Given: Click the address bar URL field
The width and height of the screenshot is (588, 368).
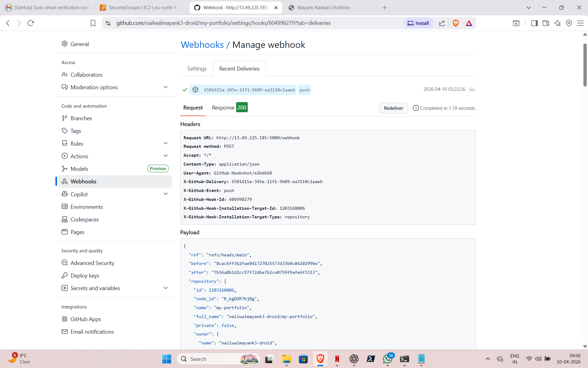Looking at the screenshot, I should pos(224,23).
